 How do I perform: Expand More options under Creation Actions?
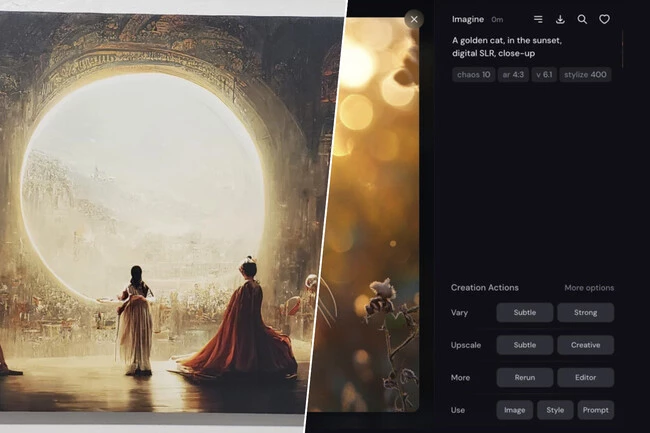(589, 288)
